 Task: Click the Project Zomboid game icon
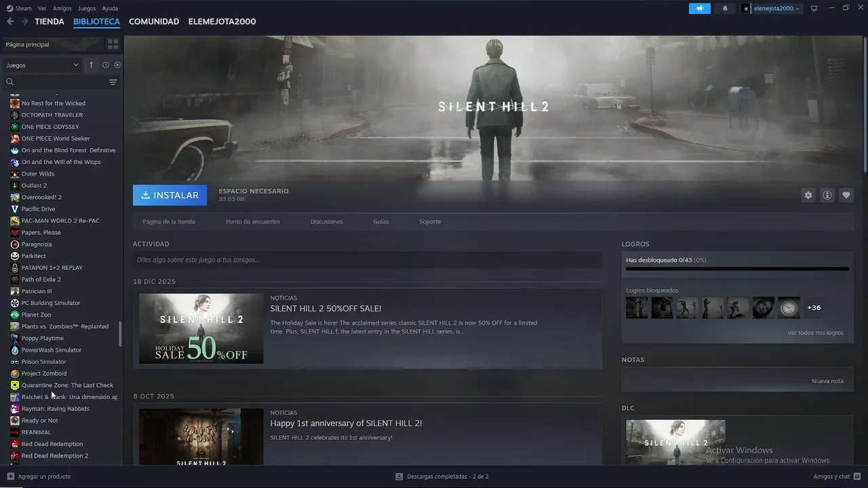coord(15,373)
